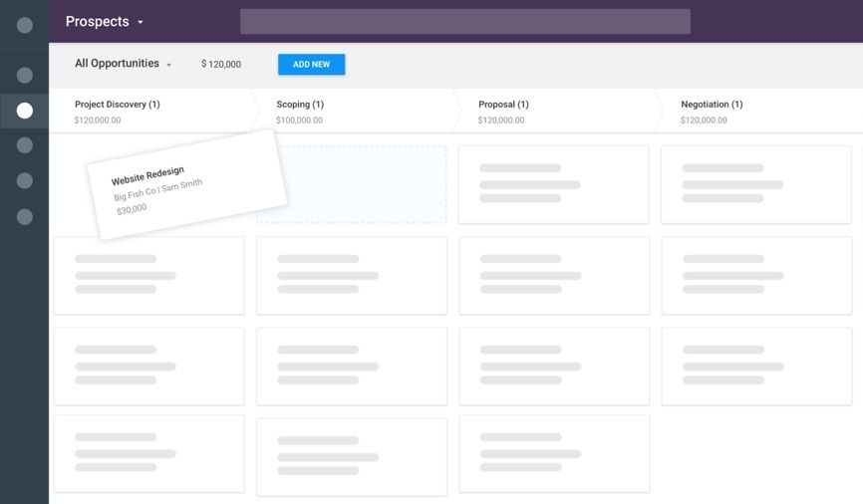Click the $ 120,000 total beside All Opportunities
The height and width of the screenshot is (504, 863).
coord(221,65)
